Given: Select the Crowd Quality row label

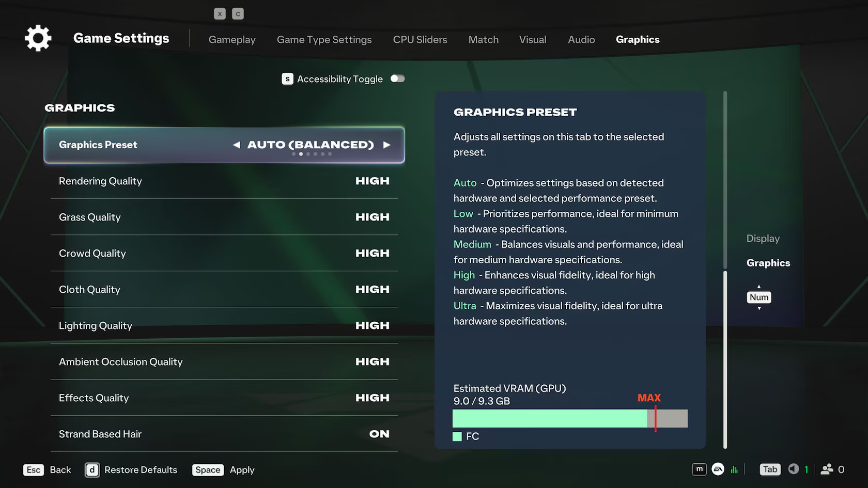Looking at the screenshot, I should tap(92, 254).
